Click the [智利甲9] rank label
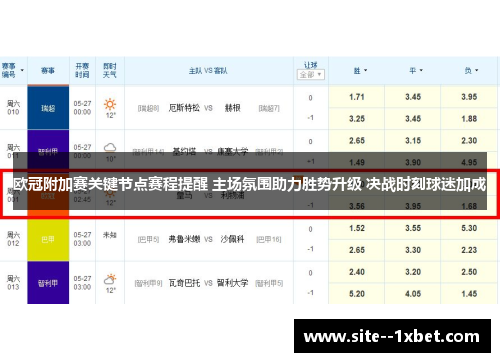 (x=148, y=283)
